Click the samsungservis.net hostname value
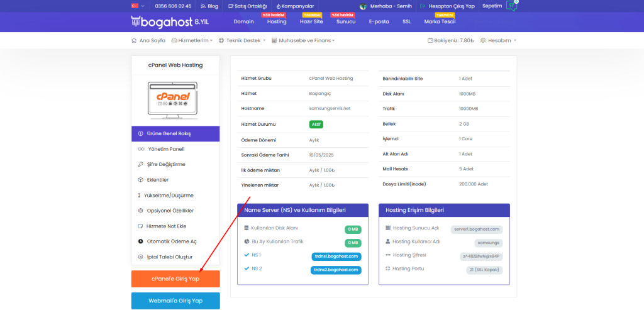The height and width of the screenshot is (310, 644). pos(330,109)
